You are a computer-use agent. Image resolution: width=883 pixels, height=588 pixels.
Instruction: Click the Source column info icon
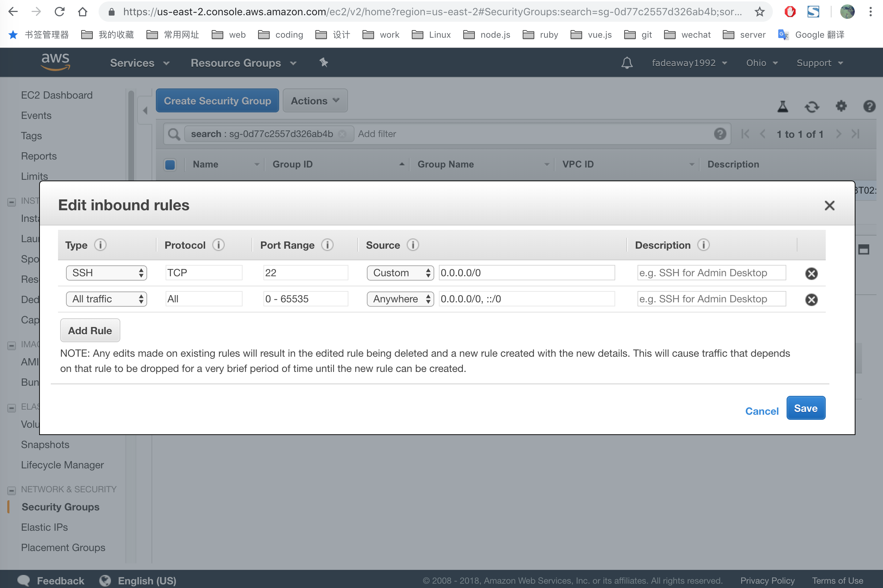[413, 245]
